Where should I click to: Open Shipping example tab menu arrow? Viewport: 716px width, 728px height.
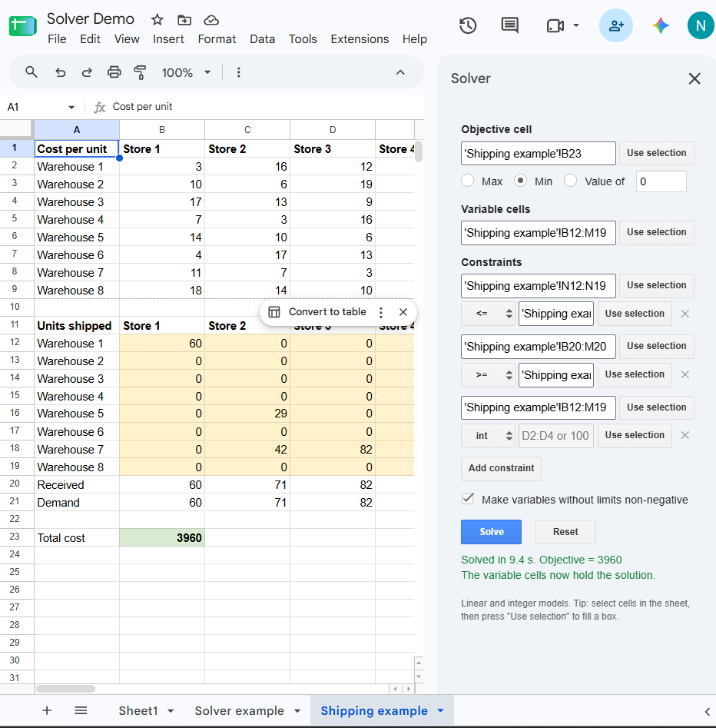pos(440,711)
